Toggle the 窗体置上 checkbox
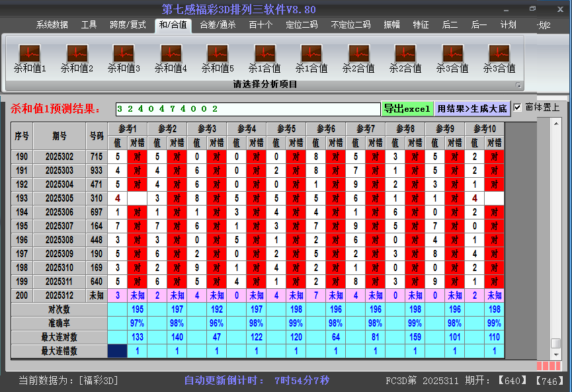 tap(518, 107)
